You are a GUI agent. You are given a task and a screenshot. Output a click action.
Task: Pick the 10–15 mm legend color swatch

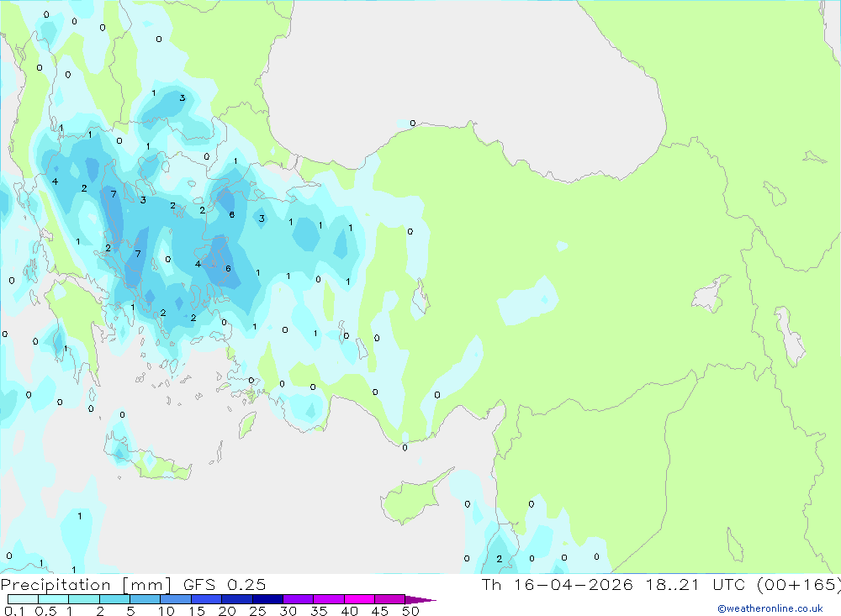tap(176, 599)
